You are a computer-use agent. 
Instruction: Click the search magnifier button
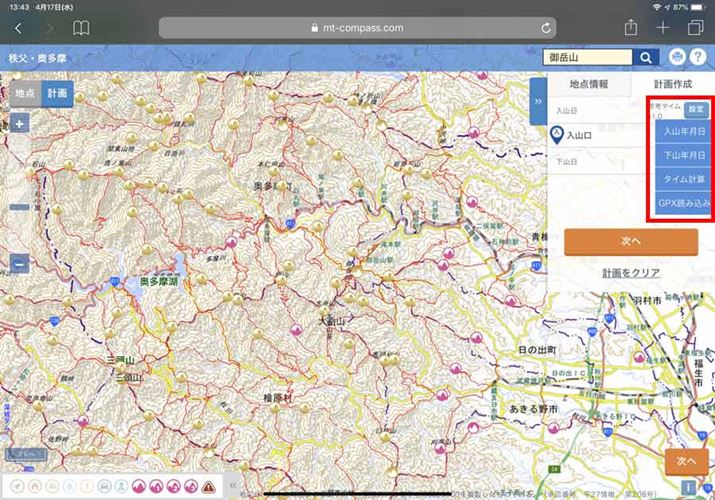[x=647, y=58]
